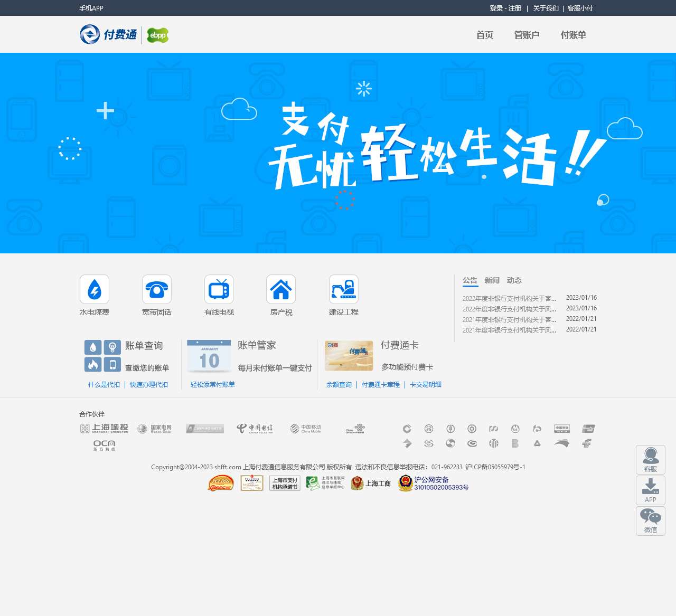This screenshot has width=676, height=616.
Task: Open the 客服 customer service floating icon
Action: 651,460
